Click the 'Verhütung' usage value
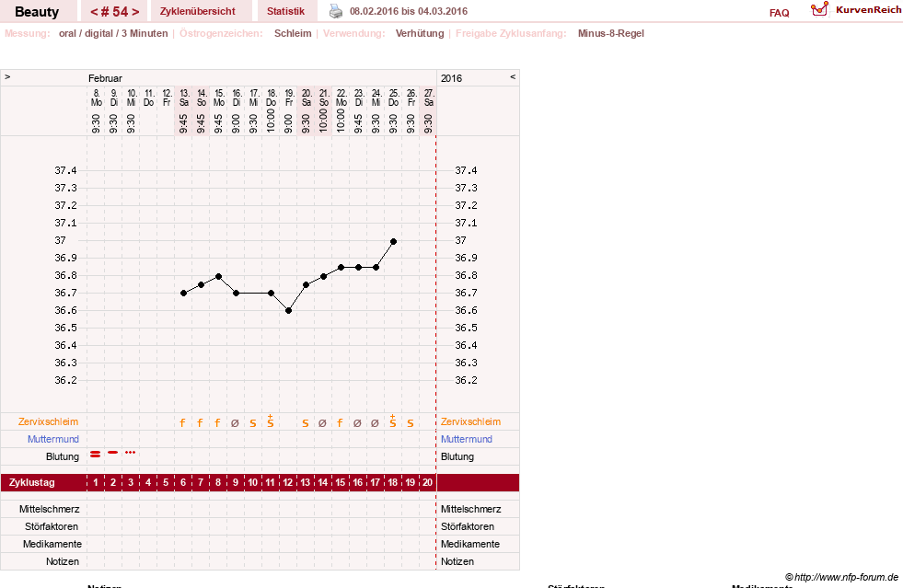Screen dimensions: 903x588 420,33
